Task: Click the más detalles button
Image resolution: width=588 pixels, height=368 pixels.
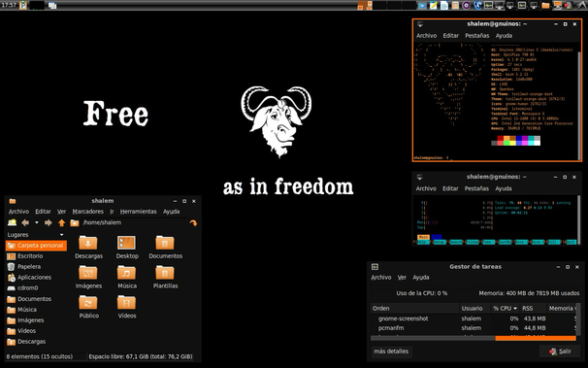Action: [x=391, y=351]
